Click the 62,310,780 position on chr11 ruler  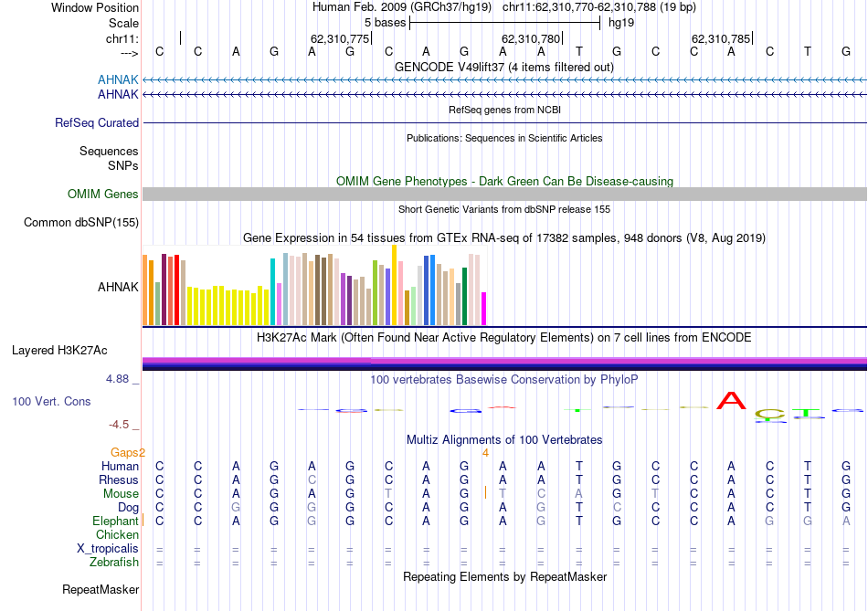coord(531,38)
